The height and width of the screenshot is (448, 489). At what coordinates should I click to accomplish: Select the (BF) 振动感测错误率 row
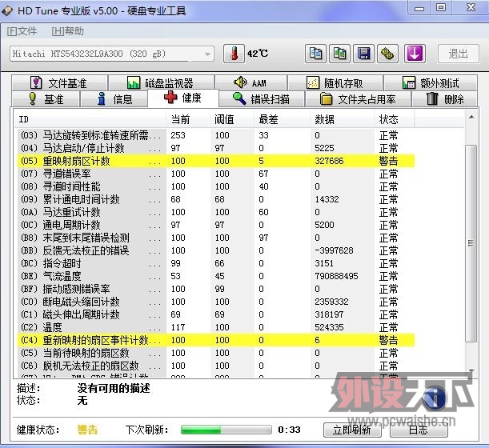(x=214, y=289)
